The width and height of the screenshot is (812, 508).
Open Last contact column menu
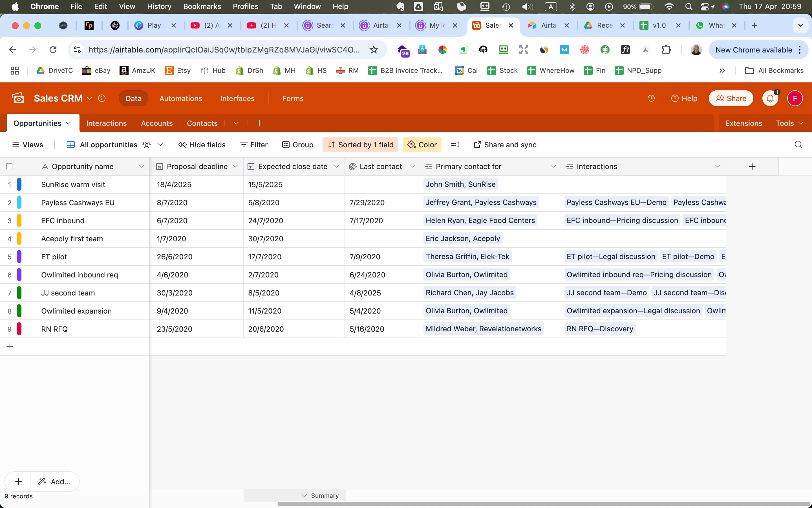413,167
